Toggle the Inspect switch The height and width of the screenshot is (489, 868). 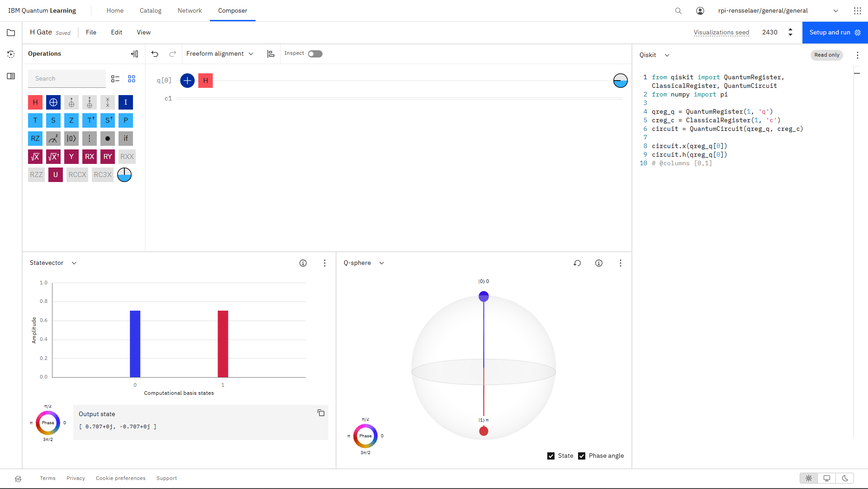click(315, 54)
